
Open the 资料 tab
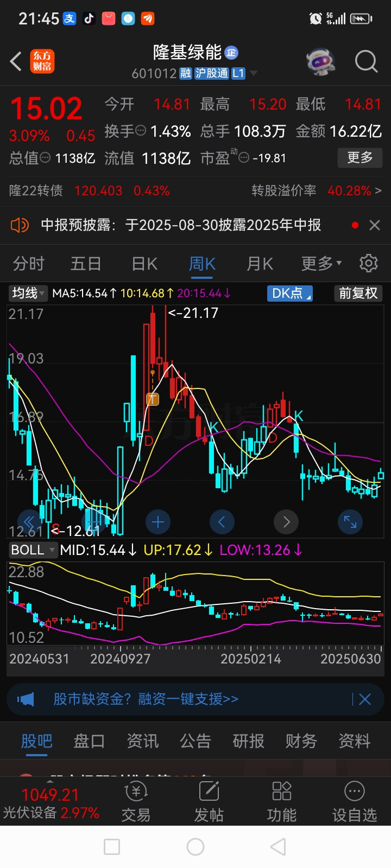[x=354, y=741]
